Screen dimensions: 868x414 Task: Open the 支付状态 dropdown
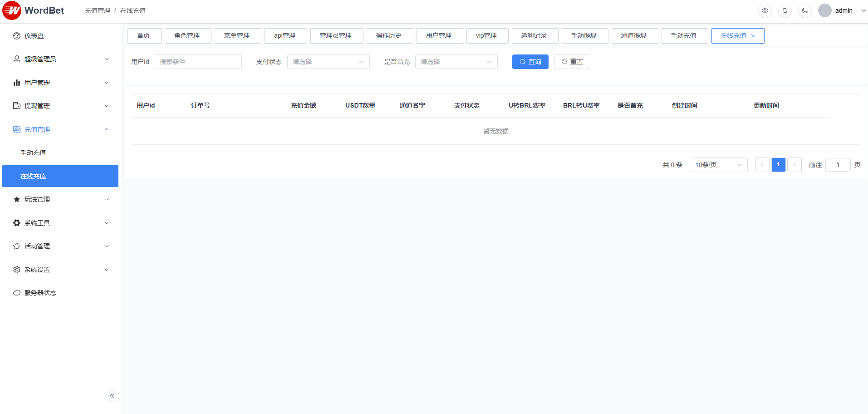point(328,62)
